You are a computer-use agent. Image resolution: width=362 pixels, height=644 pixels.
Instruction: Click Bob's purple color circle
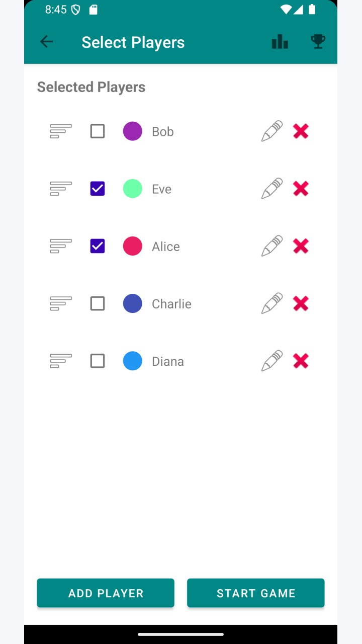133,131
